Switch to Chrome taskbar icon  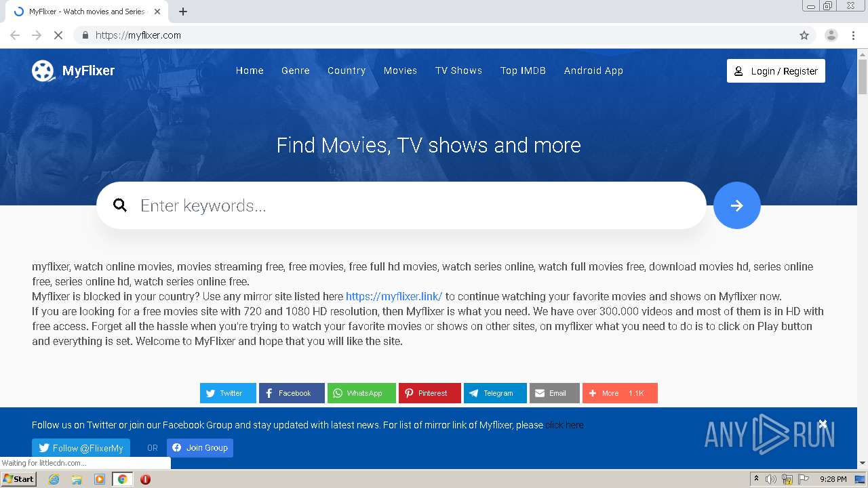click(x=122, y=479)
